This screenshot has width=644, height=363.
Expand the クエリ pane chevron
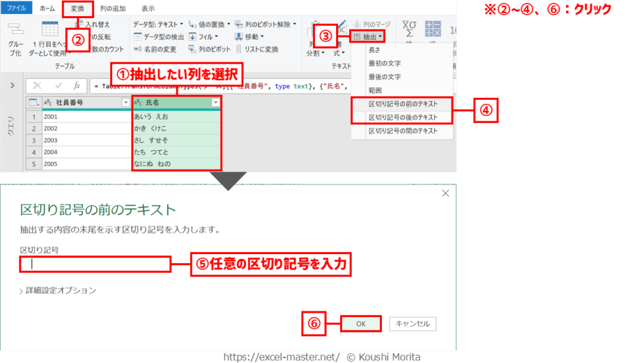(x=12, y=86)
